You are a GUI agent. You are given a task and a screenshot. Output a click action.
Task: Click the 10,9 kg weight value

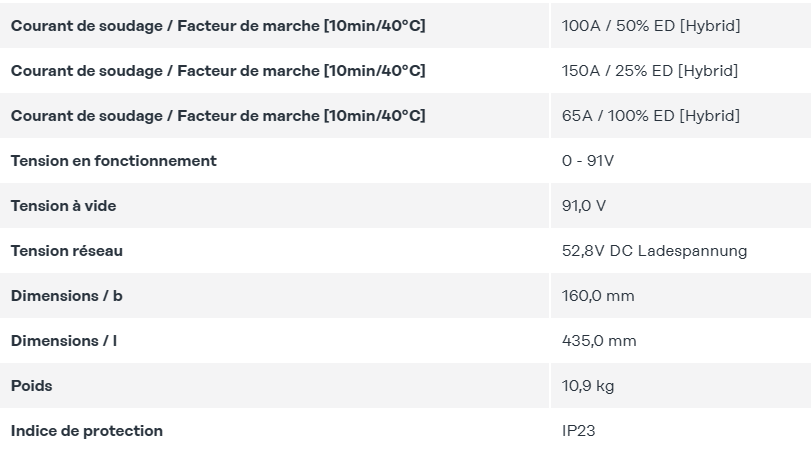[x=588, y=386]
